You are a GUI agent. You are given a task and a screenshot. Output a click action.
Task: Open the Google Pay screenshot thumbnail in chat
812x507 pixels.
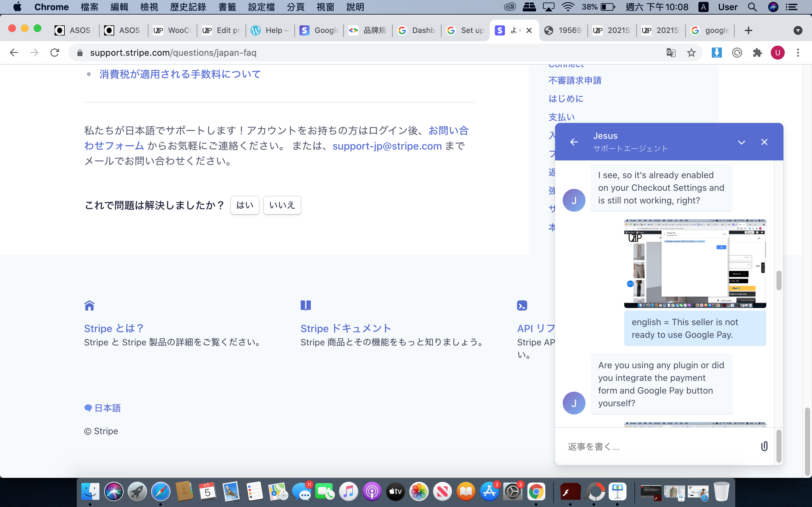(695, 264)
